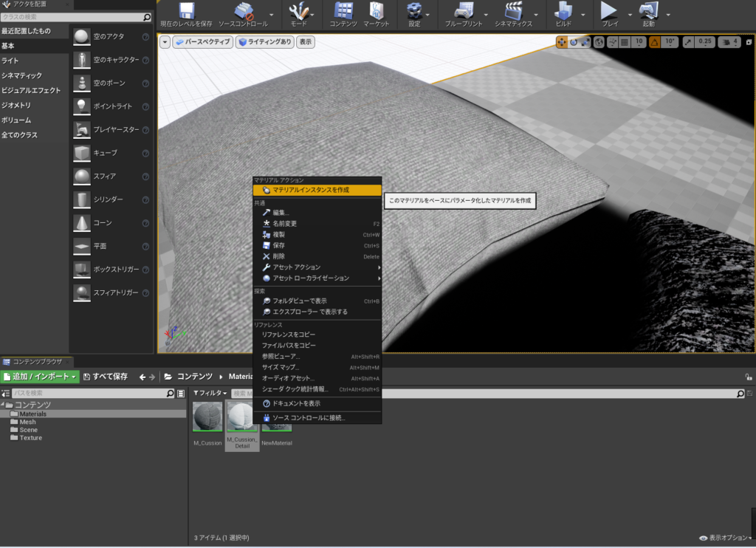
Task: Choose View Documentation (ドキュメントを表示) entry
Action: click(x=317, y=404)
